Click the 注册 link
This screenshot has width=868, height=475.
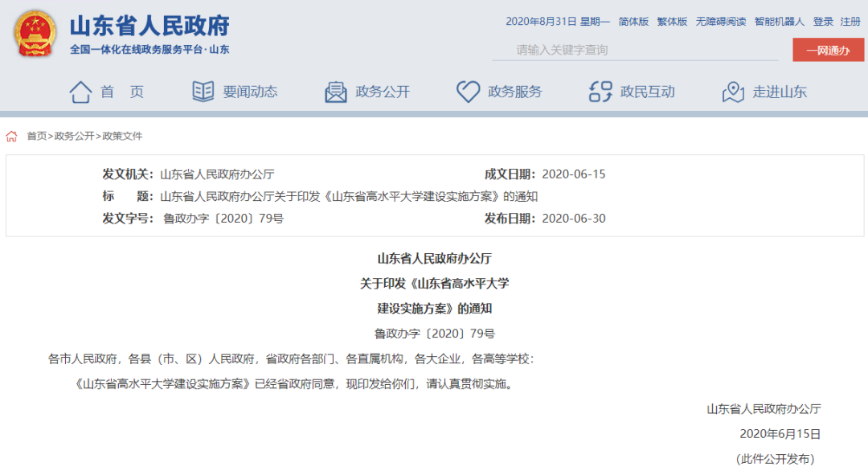pos(850,22)
